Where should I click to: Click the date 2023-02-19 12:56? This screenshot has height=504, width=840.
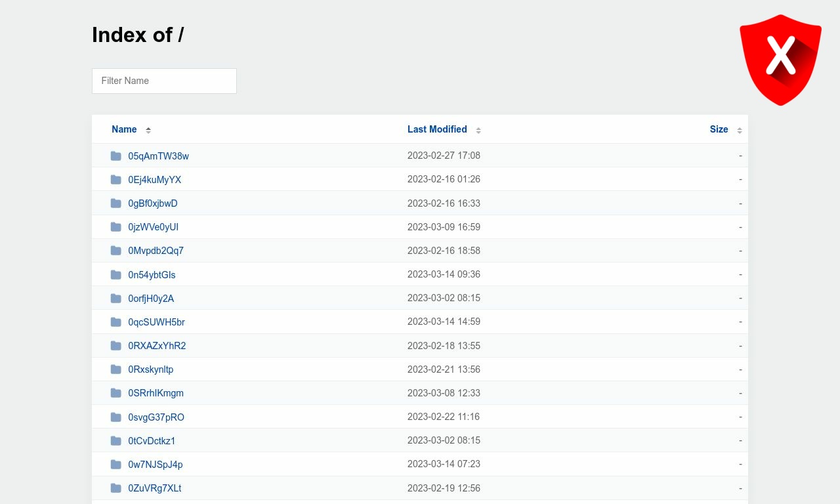tap(444, 488)
